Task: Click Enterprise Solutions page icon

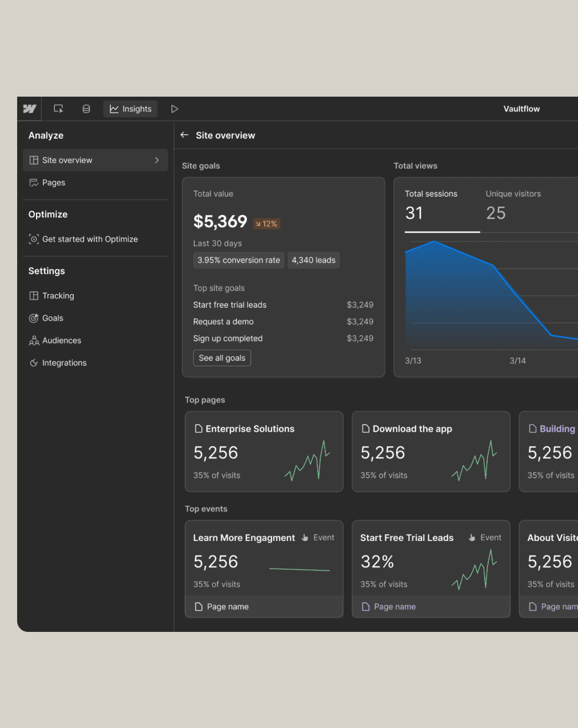Action: pyautogui.click(x=198, y=429)
